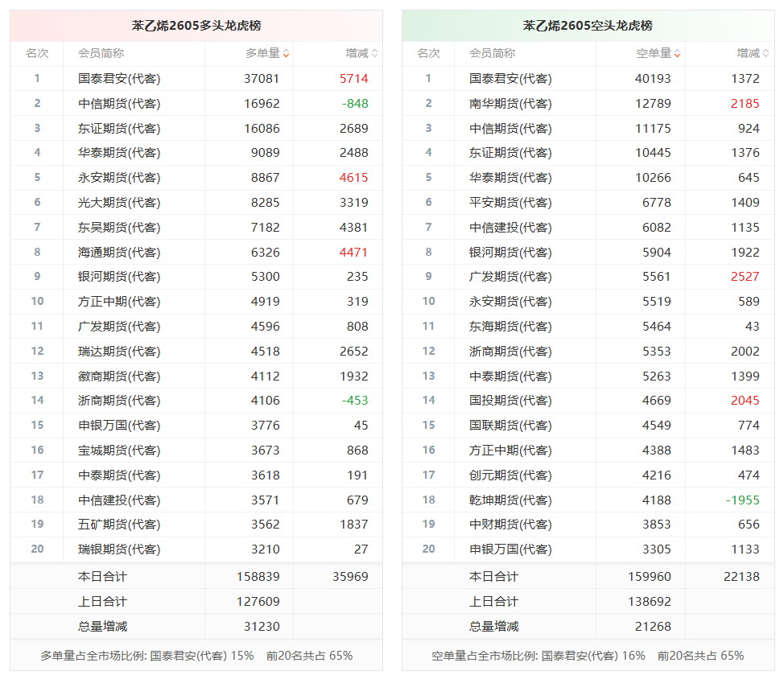Click 平安期货(代客) row name

510,203
